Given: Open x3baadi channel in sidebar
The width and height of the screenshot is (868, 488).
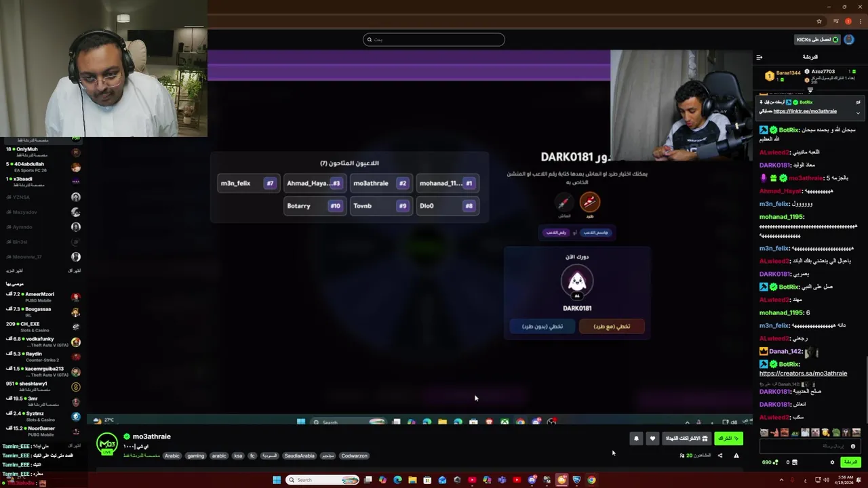Looking at the screenshot, I should pos(42,182).
